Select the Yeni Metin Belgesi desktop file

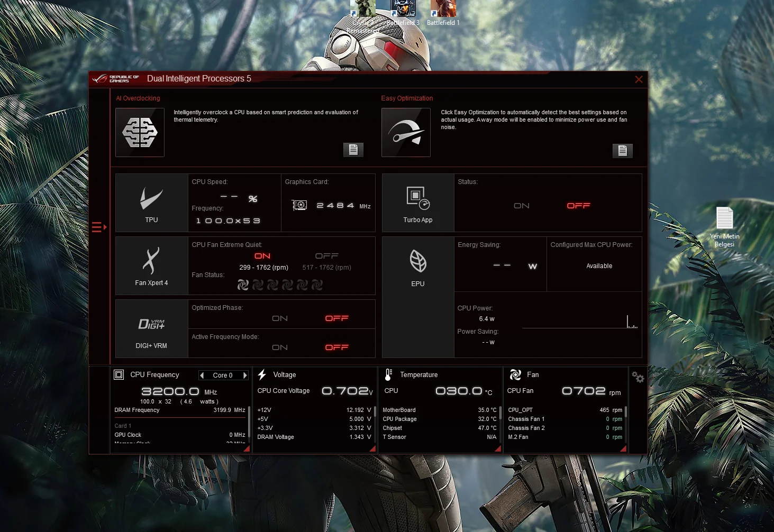(725, 227)
